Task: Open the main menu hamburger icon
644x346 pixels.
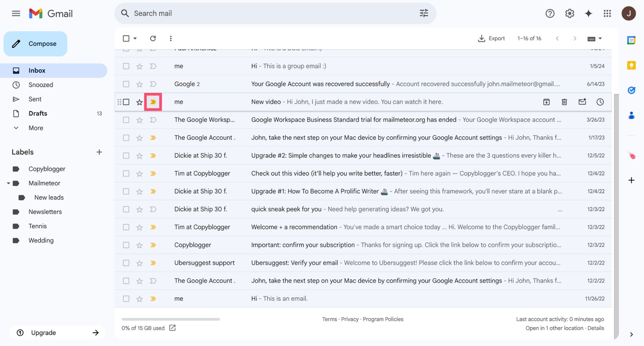Action: (x=16, y=13)
